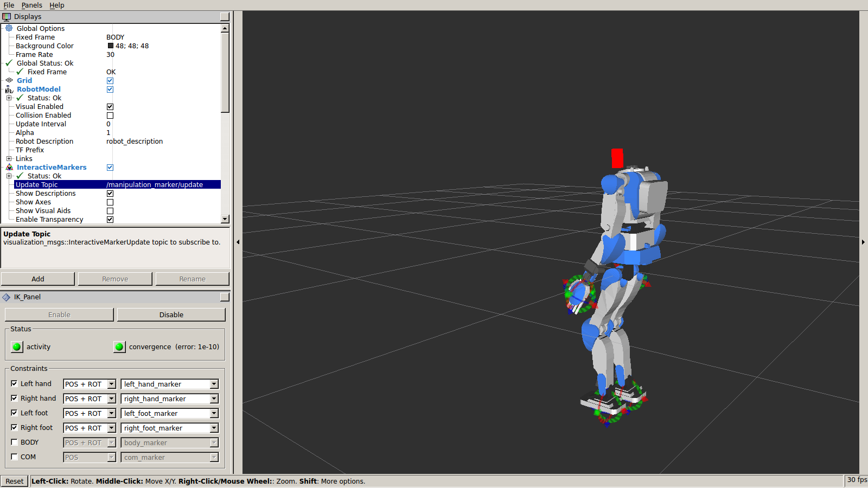This screenshot has height=488, width=868.
Task: Select the Grid display icon
Action: tap(9, 80)
